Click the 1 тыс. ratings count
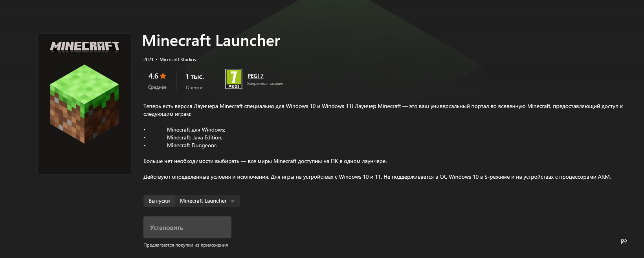 tap(195, 77)
